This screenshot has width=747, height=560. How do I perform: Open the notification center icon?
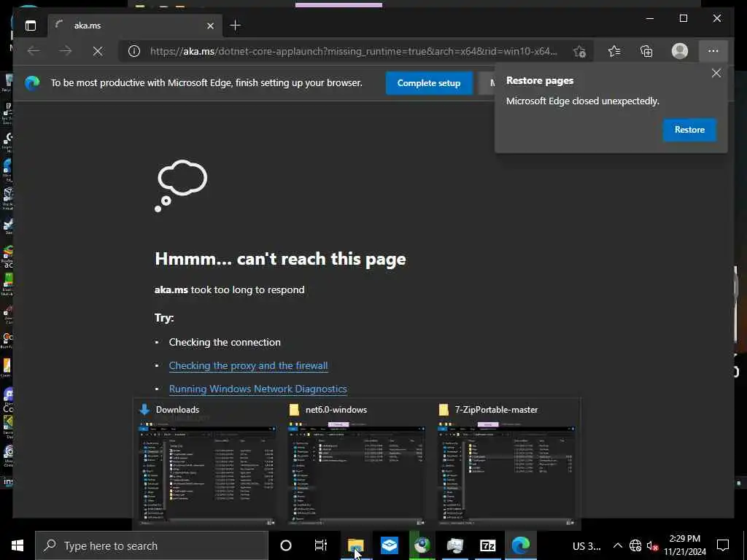723,545
